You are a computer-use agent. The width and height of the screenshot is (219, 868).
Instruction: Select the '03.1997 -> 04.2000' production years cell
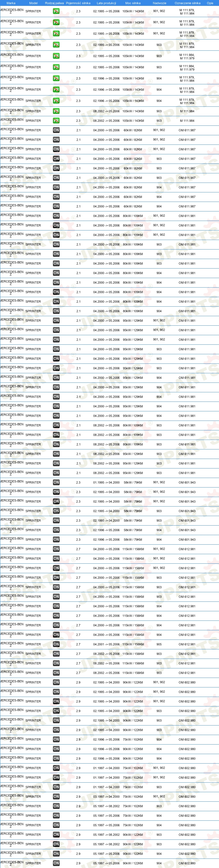click(106, 797)
